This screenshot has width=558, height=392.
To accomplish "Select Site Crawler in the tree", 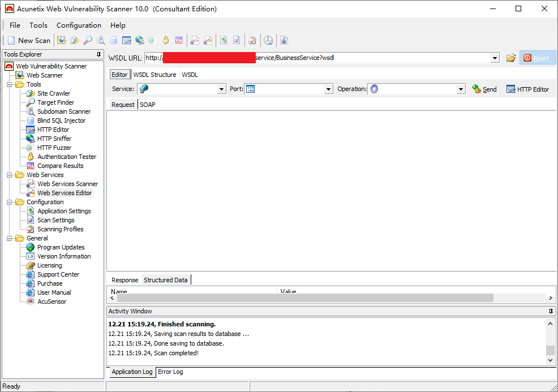I will (x=54, y=93).
